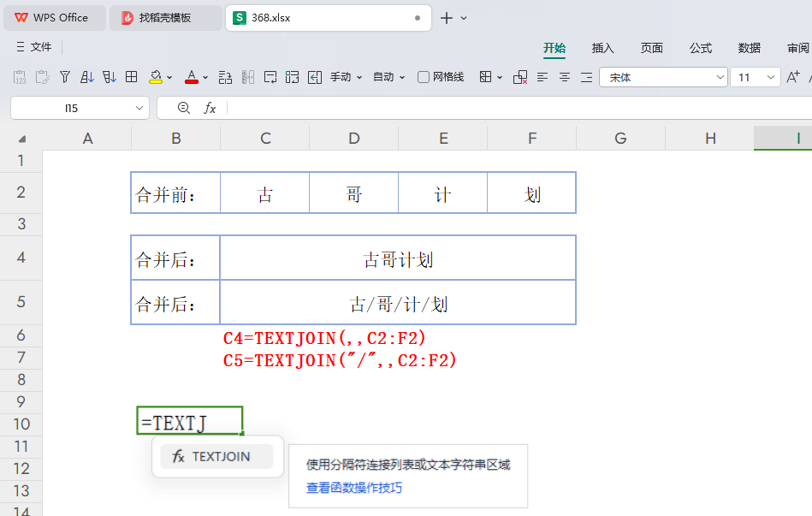Screen dimensions: 812x516
Task: Click the align right icon
Action: point(587,77)
